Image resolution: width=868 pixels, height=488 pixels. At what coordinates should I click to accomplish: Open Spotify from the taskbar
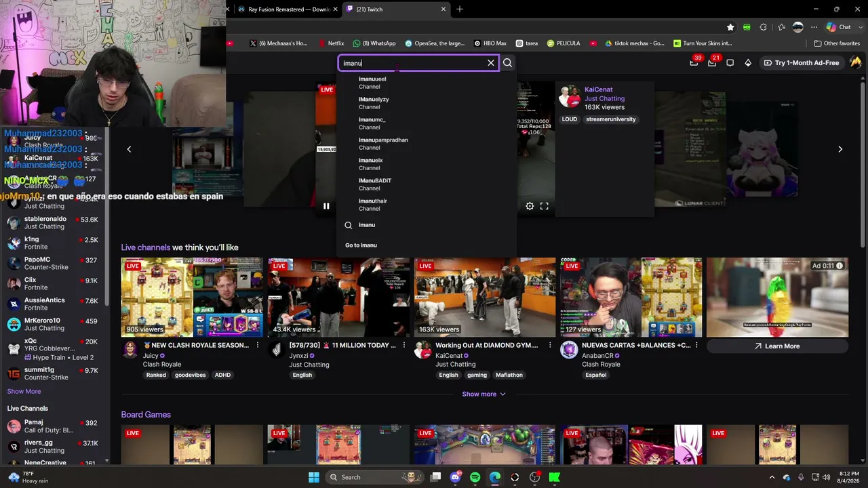tap(475, 477)
